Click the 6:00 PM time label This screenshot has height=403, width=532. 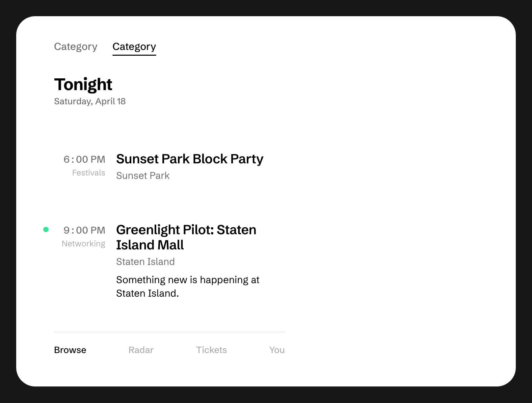84,159
